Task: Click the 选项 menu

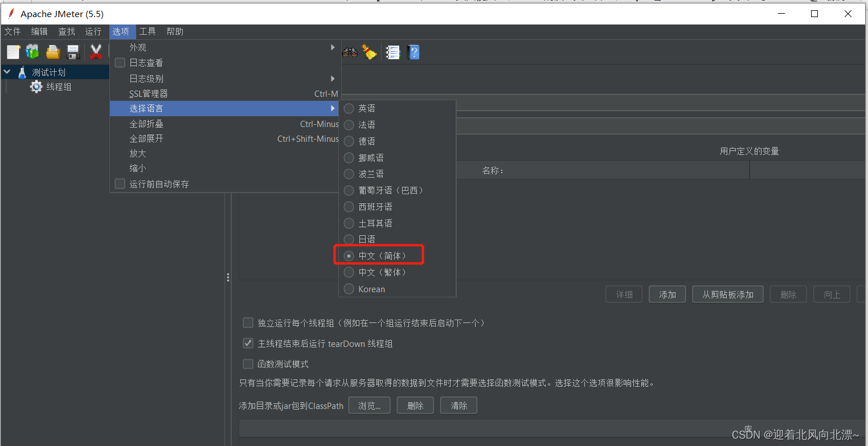Action: click(121, 31)
